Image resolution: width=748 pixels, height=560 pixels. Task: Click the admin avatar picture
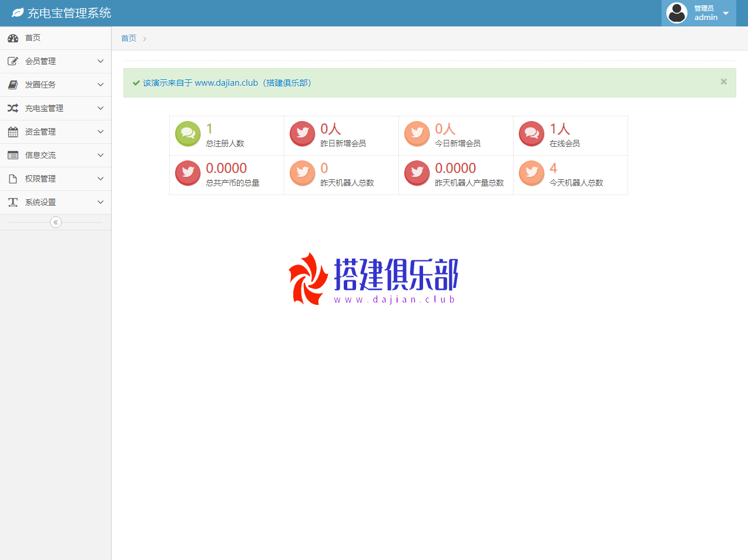[677, 13]
